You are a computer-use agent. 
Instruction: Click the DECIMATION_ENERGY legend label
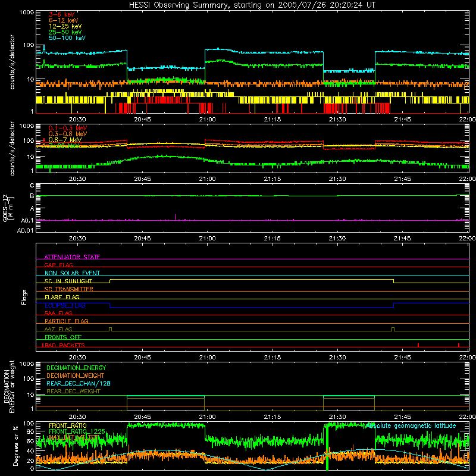pyautogui.click(x=76, y=368)
